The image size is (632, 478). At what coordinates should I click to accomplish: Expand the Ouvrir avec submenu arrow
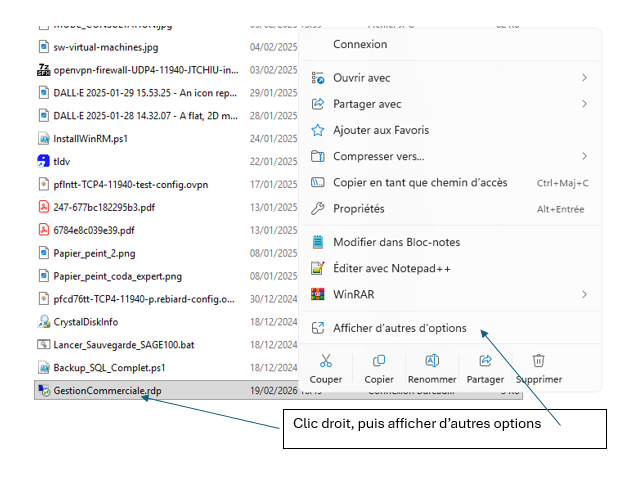(x=584, y=77)
